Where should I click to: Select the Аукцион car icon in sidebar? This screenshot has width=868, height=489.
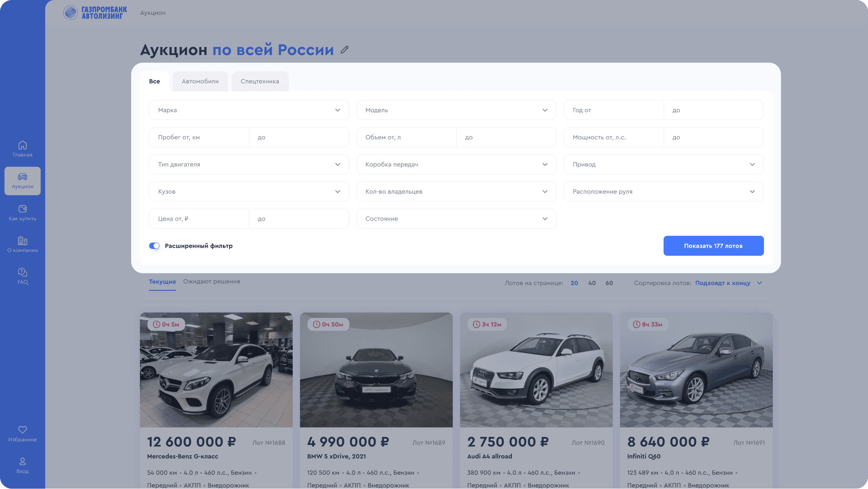point(22,177)
